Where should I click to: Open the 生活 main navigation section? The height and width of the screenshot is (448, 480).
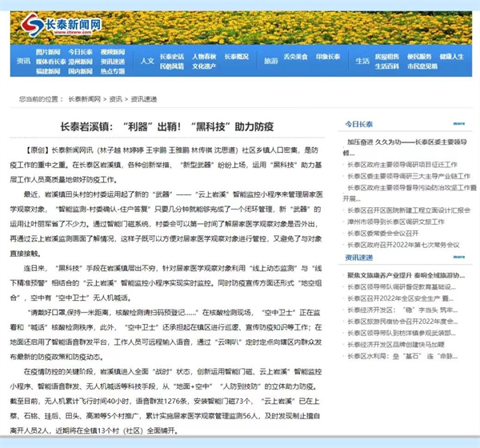coord(362,61)
